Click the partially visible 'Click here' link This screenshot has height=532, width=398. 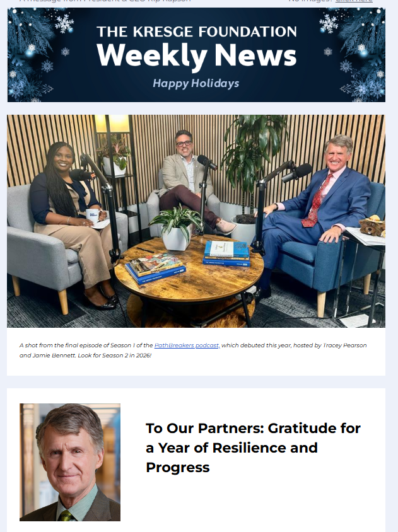[353, 1]
